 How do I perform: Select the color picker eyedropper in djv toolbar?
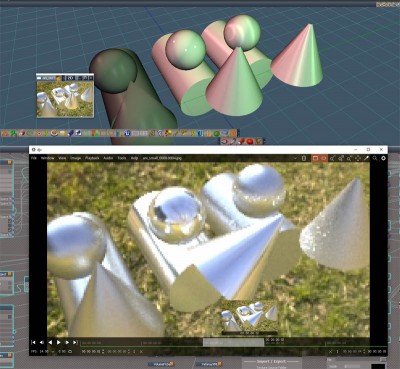coord(366,158)
